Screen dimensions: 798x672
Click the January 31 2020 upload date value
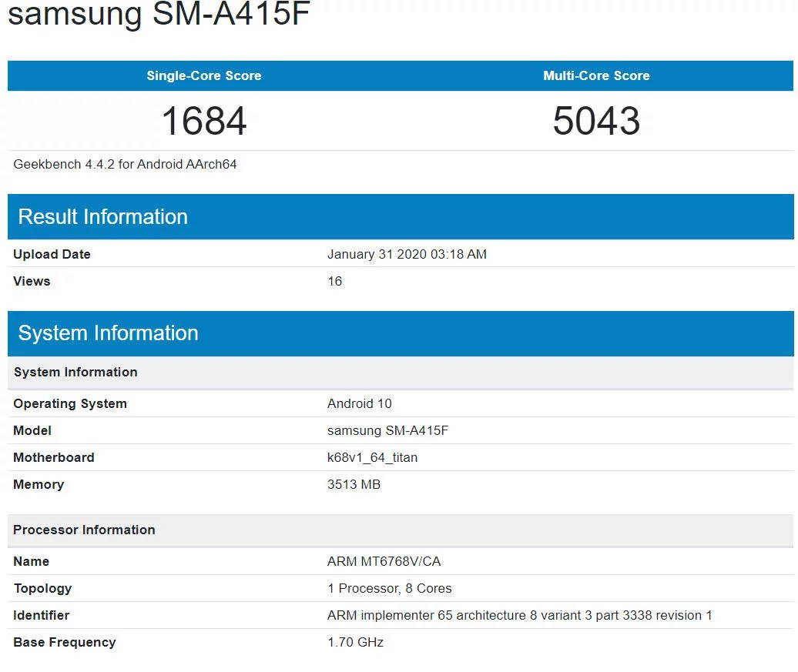(x=407, y=254)
